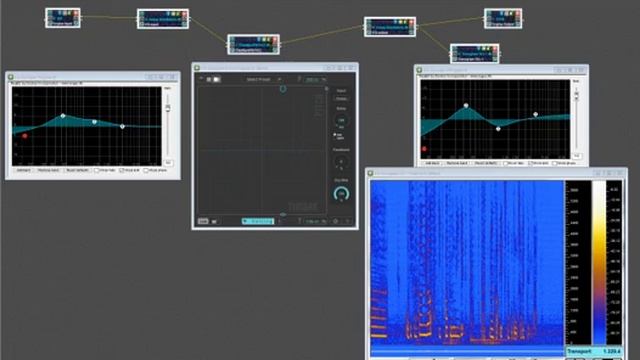Click the red remove icon on the leftmost node
This screenshot has width=640, height=360.
point(76,13)
